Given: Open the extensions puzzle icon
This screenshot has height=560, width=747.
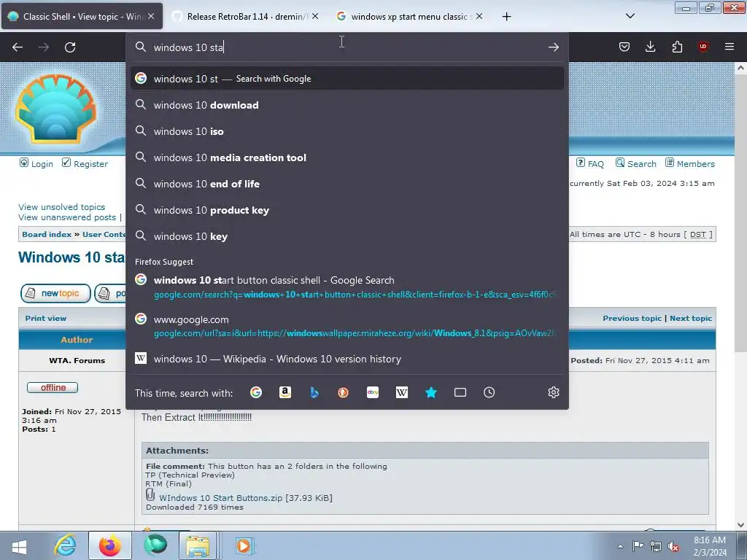Looking at the screenshot, I should point(677,47).
